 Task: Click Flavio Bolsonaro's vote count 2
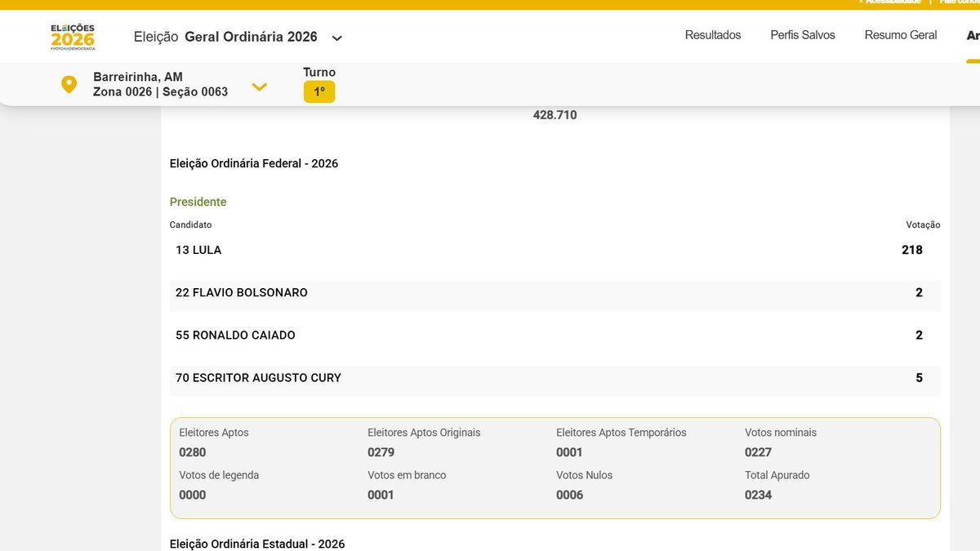(x=920, y=292)
